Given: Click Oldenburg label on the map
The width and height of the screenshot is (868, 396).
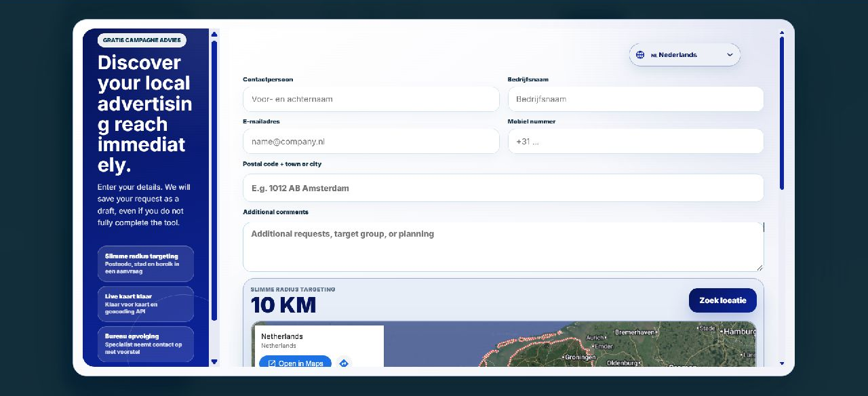Looking at the screenshot, I should click(623, 363).
